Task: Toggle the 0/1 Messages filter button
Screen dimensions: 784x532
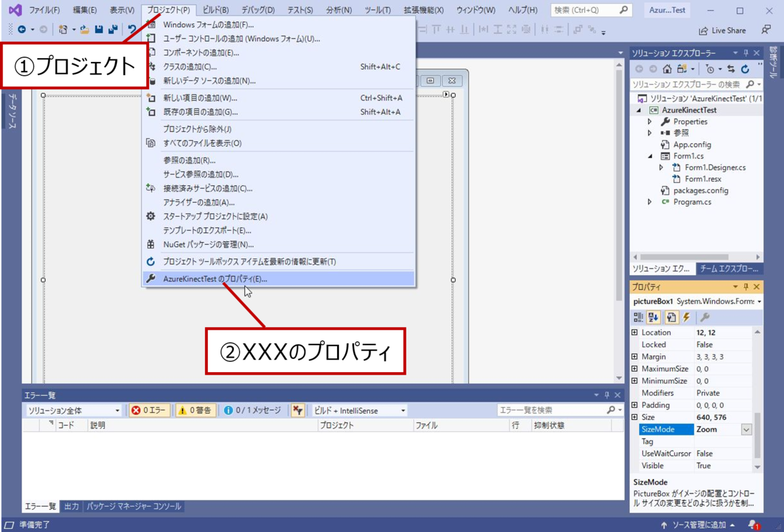Action: click(252, 410)
